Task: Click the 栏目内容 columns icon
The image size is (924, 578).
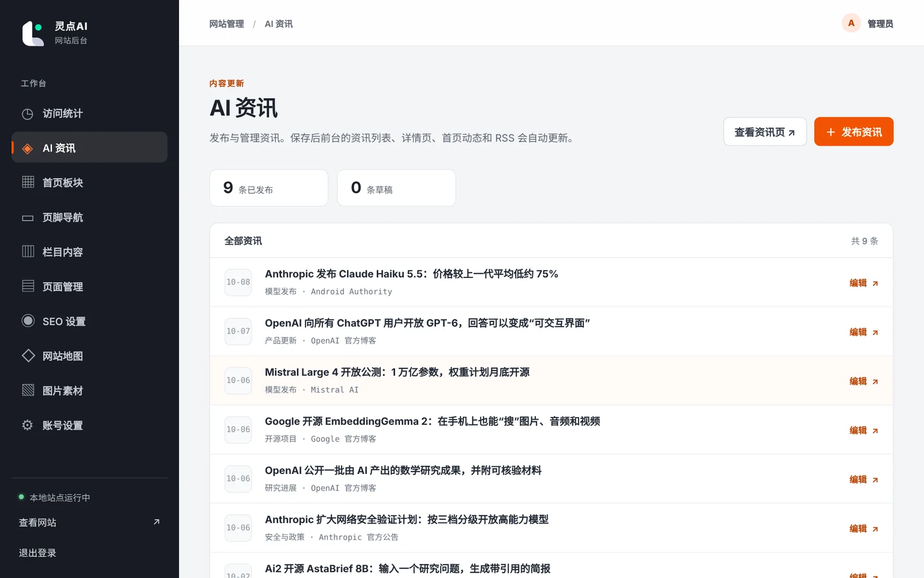Action: coord(28,251)
